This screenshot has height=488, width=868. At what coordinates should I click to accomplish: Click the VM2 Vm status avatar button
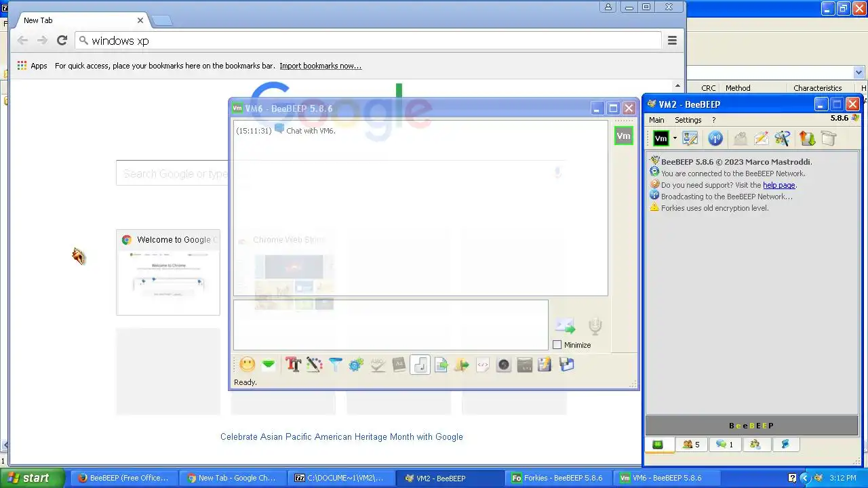(660, 138)
